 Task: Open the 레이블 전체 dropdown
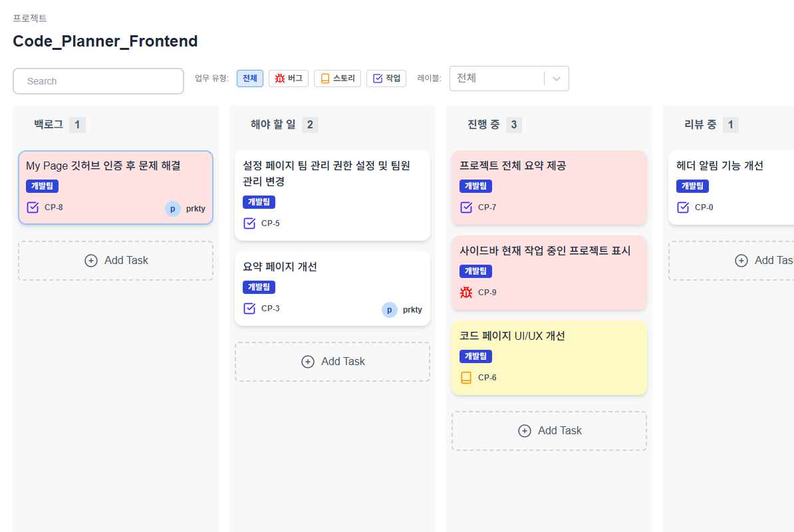pos(496,78)
